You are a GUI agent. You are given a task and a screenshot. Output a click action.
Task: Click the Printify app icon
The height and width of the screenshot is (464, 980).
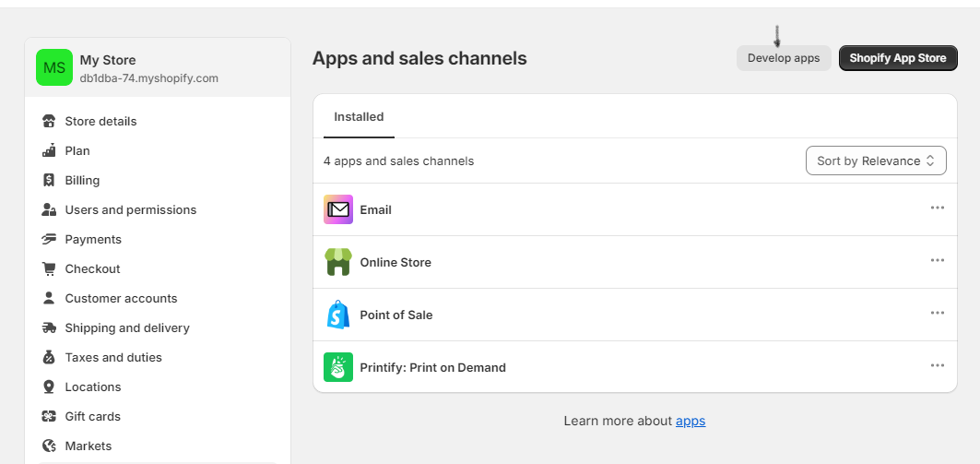tap(338, 367)
